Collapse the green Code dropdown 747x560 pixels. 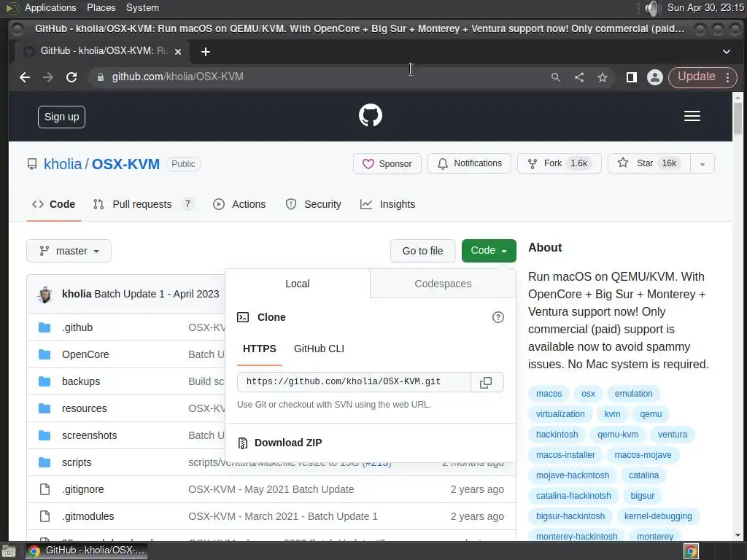click(489, 251)
